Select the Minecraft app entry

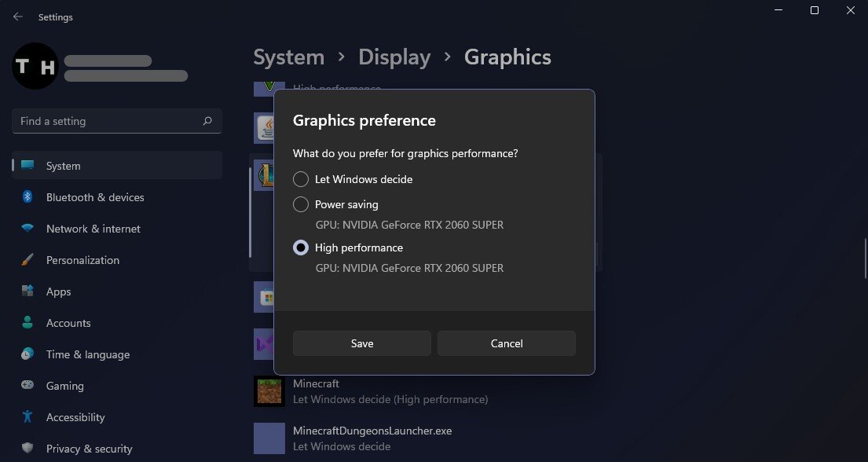coord(427,391)
